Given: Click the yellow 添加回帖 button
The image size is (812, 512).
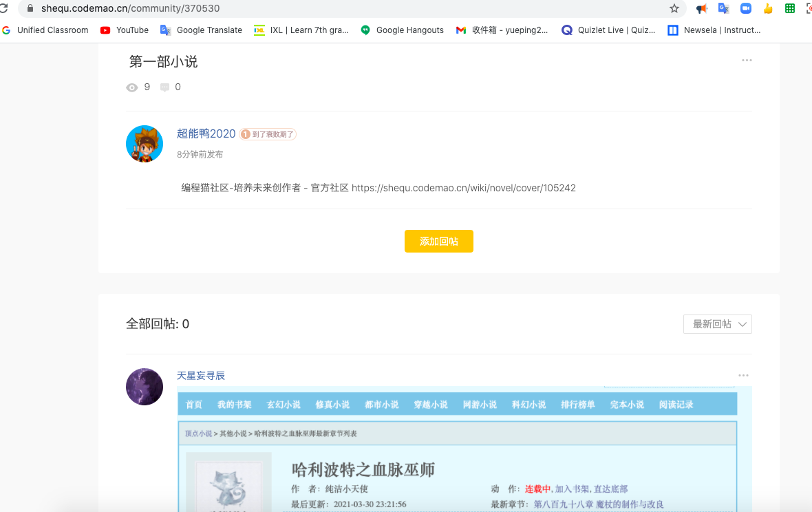Looking at the screenshot, I should pyautogui.click(x=438, y=242).
